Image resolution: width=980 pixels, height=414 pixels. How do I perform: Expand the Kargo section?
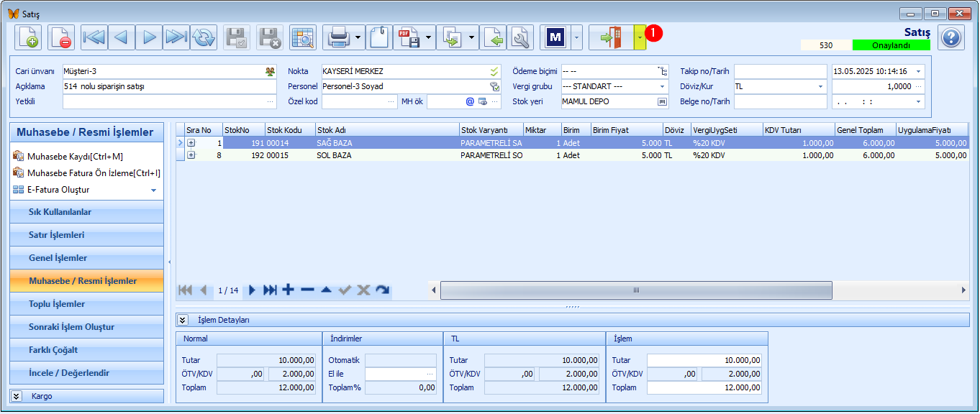coord(17,396)
